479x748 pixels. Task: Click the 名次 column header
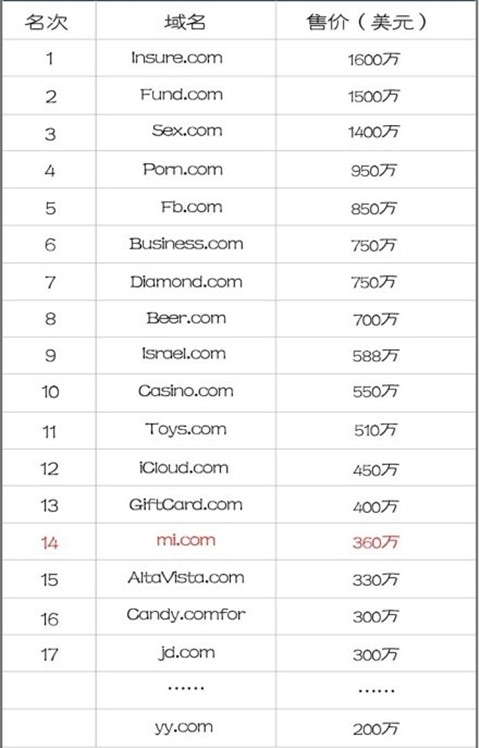(46, 22)
